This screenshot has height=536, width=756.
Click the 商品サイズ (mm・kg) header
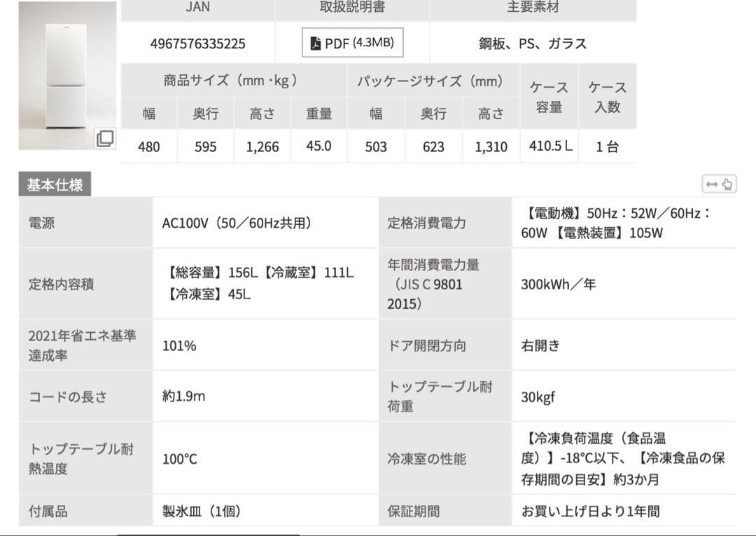point(234,81)
